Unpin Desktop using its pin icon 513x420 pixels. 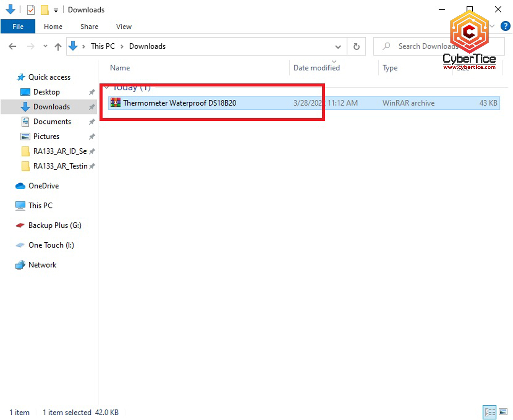[92, 92]
